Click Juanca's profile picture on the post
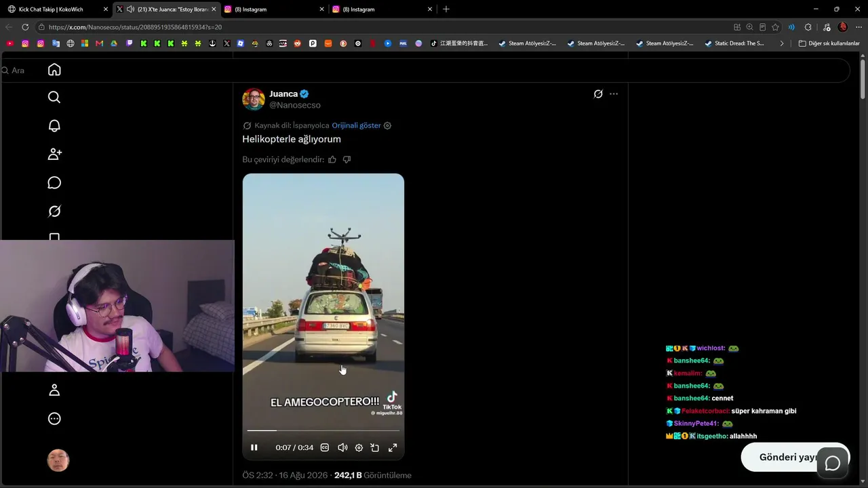The image size is (868, 488). pyautogui.click(x=254, y=99)
